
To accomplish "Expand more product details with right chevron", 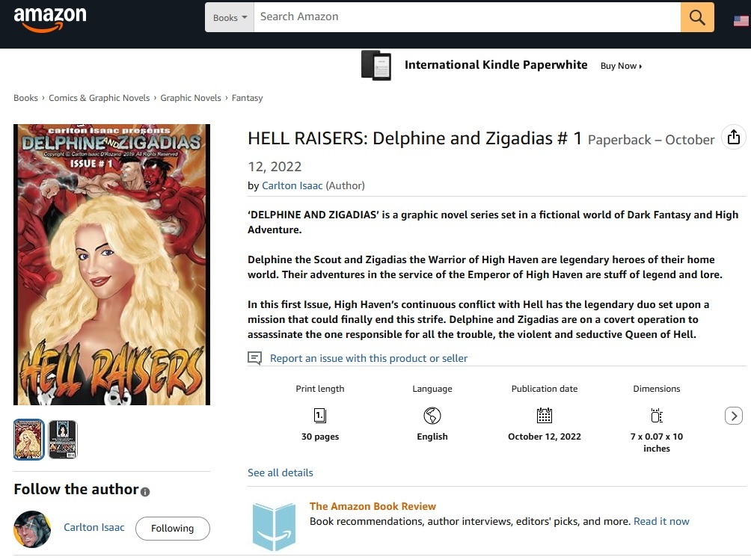I will pos(733,416).
